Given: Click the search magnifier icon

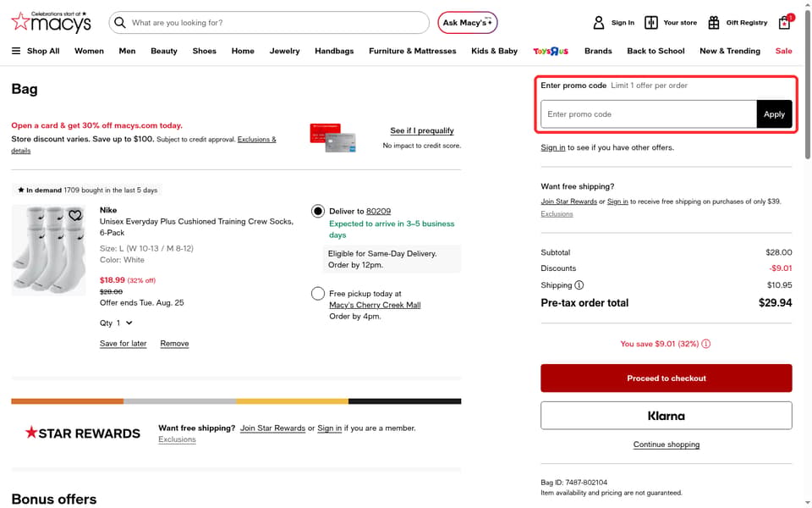Looking at the screenshot, I should pyautogui.click(x=119, y=22).
